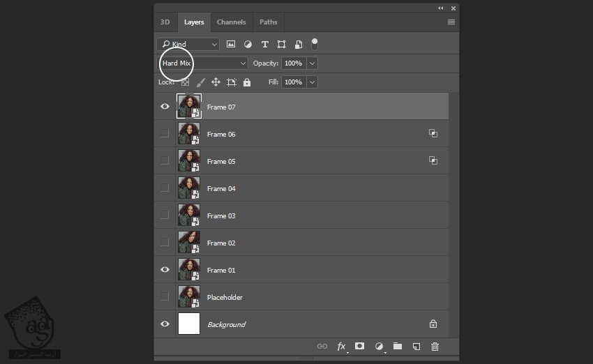
Task: Expand the Fill value dropdown
Action: (x=312, y=82)
